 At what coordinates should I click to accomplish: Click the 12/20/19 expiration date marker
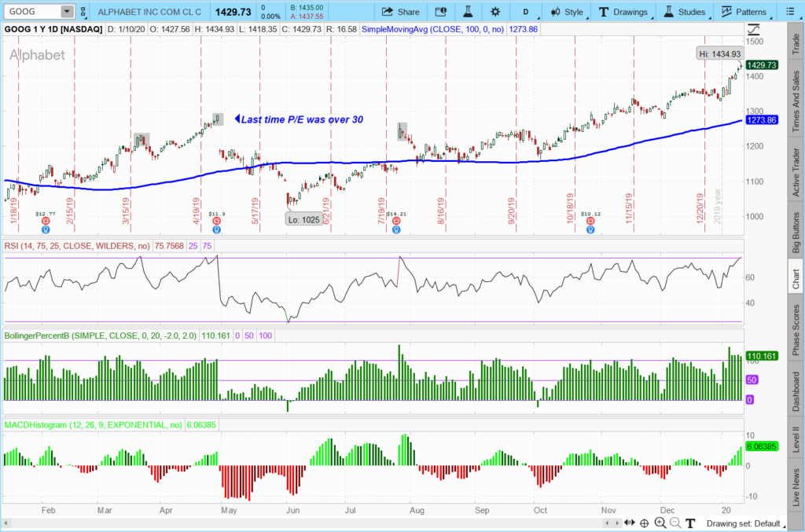[x=700, y=207]
